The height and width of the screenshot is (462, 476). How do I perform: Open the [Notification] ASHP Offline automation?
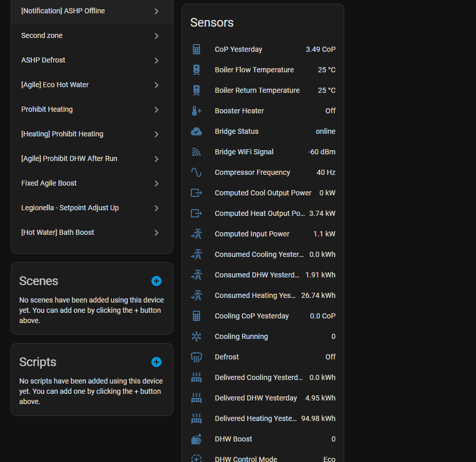pyautogui.click(x=63, y=11)
